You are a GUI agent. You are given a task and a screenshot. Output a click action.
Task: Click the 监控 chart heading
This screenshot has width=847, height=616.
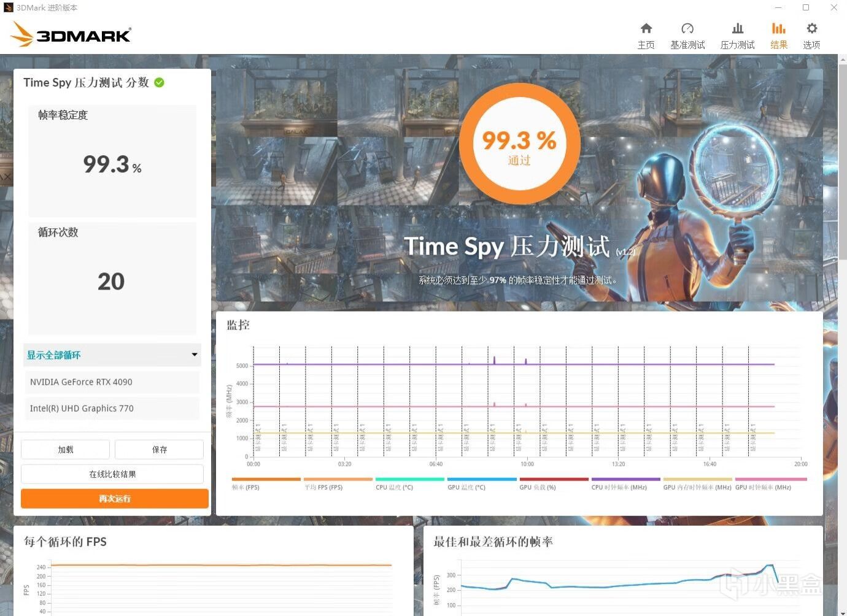238,325
